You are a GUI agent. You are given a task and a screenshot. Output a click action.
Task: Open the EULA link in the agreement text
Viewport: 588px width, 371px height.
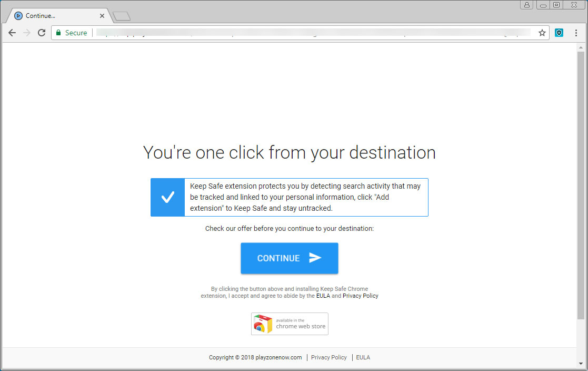(x=323, y=296)
